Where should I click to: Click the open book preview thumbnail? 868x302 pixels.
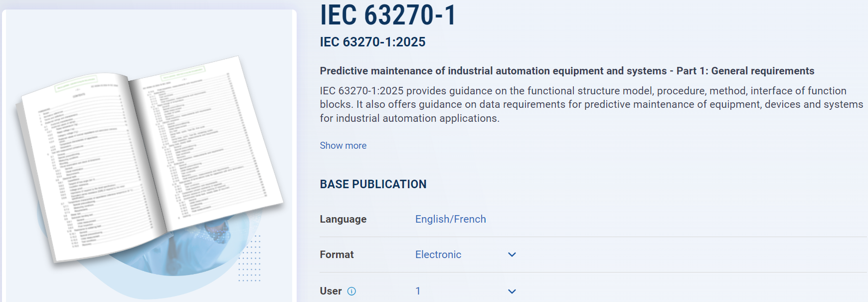coord(150,160)
